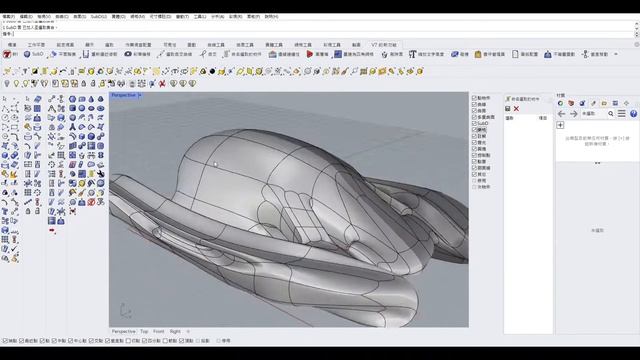Click the 名稱 column header in named selections
Viewport: 640px width, 360px height.
(510, 118)
